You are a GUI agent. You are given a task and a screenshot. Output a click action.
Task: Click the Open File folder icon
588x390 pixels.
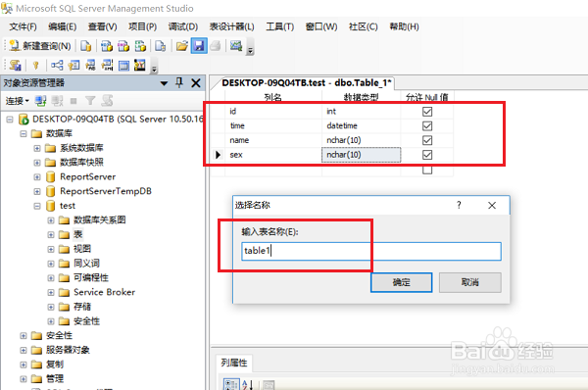pyautogui.click(x=182, y=46)
